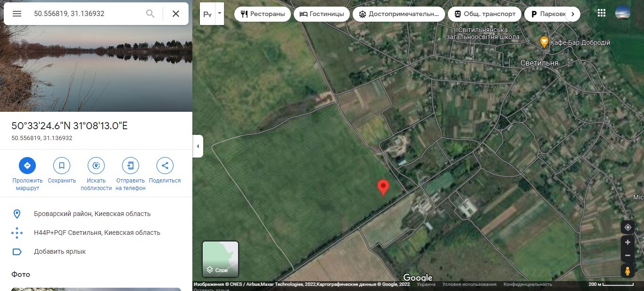Share this location icon

coord(165,166)
